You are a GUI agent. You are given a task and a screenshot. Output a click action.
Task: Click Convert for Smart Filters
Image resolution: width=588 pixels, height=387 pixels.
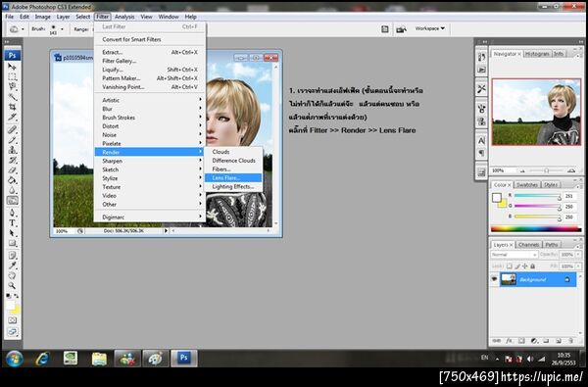(x=150, y=39)
